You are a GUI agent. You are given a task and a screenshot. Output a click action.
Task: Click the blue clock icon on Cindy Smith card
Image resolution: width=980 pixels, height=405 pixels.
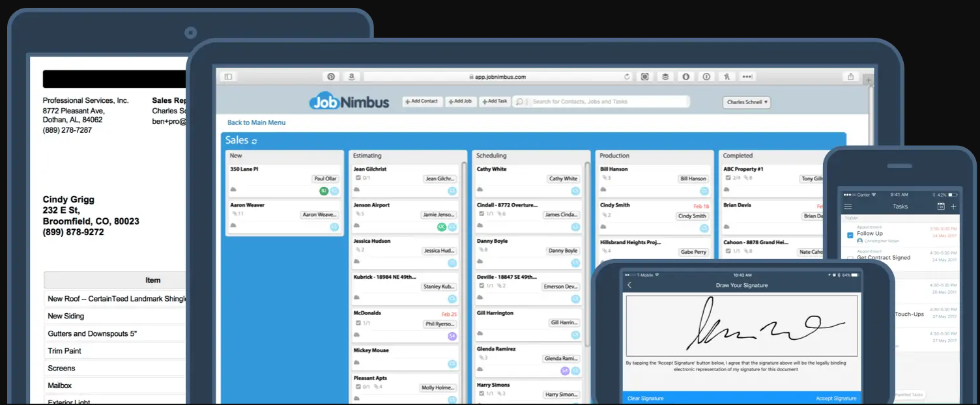(704, 228)
